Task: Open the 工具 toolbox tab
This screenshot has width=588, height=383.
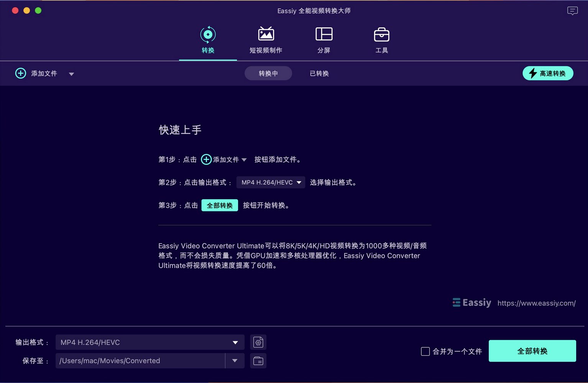Action: tap(381, 40)
